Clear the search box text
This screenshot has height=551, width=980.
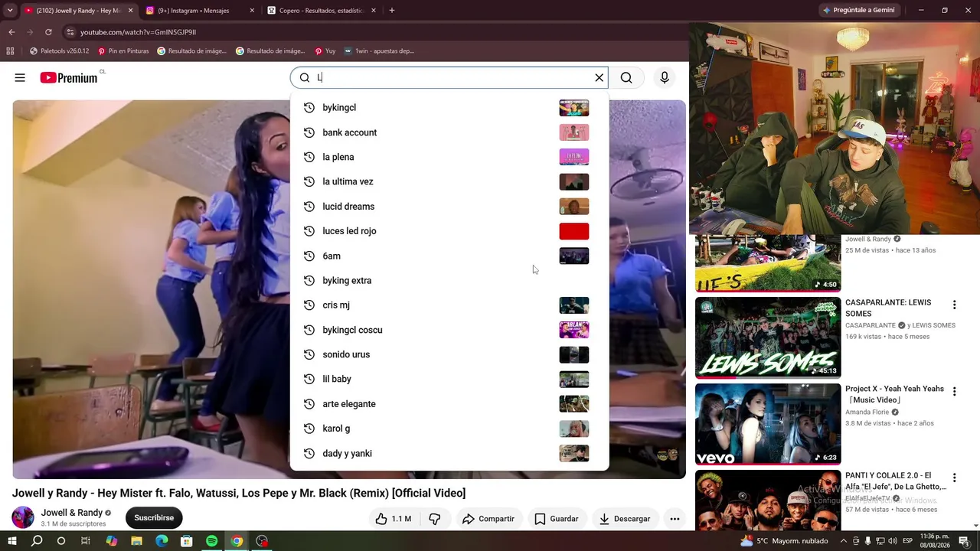coord(599,77)
